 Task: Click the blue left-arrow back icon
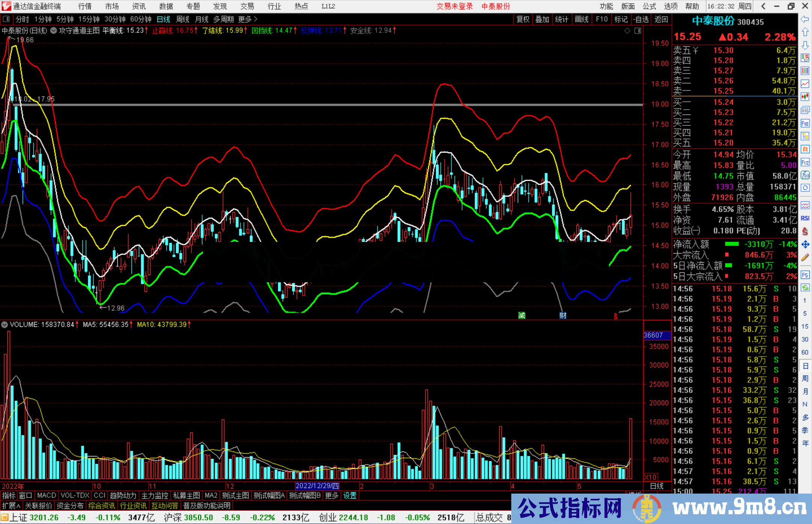(x=805, y=19)
